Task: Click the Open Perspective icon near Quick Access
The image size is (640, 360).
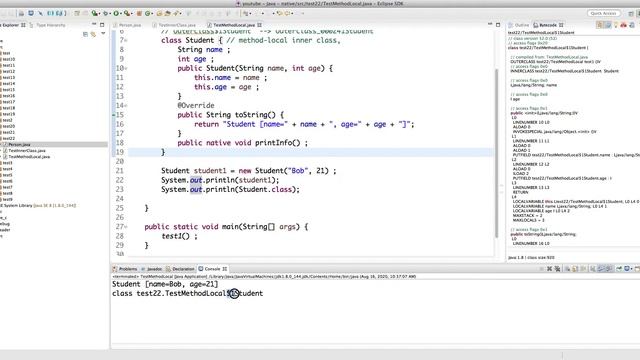Action: click(x=631, y=13)
